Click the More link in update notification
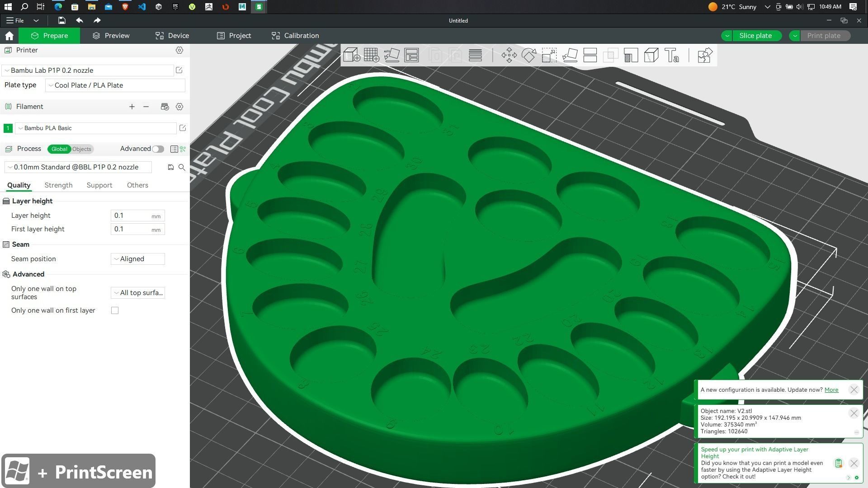Image resolution: width=868 pixels, height=488 pixels. click(x=831, y=389)
